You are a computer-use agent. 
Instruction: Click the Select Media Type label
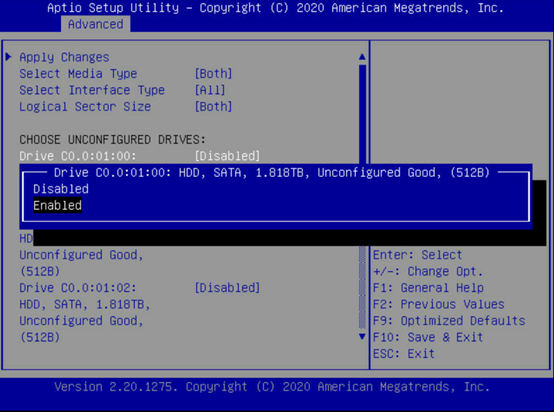[78, 73]
